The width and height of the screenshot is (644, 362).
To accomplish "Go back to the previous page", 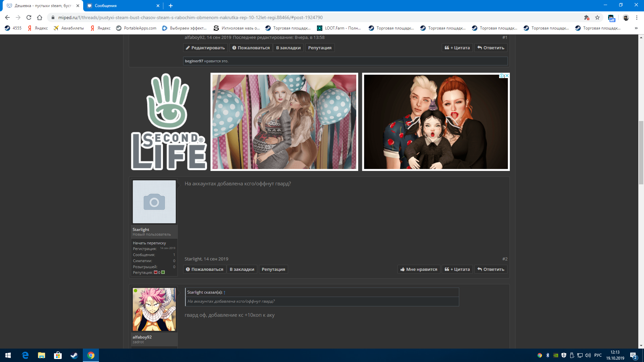I will (x=7, y=17).
